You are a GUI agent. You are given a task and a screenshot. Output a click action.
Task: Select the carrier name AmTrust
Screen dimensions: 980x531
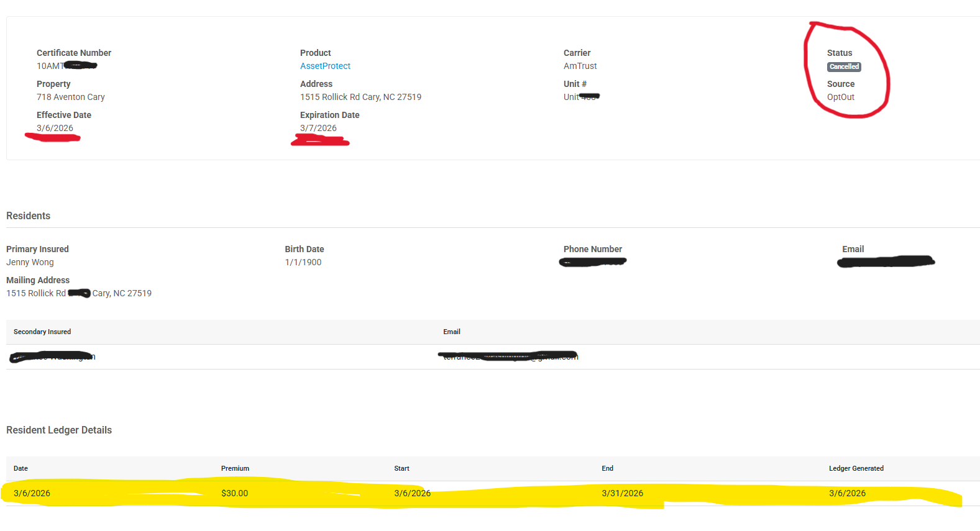coord(580,66)
